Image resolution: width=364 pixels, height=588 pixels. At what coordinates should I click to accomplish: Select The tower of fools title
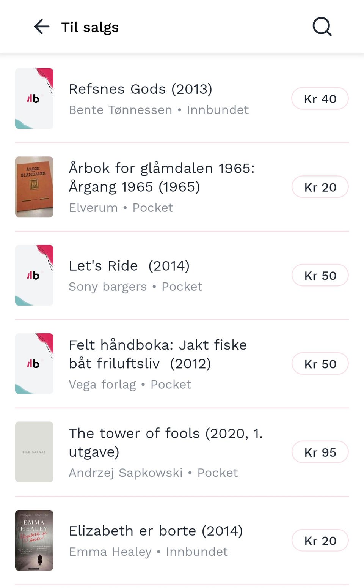(x=166, y=442)
